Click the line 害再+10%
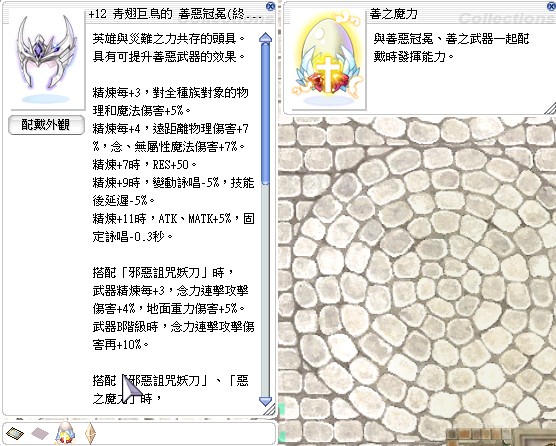Image resolution: width=556 pixels, height=446 pixels. [121, 345]
